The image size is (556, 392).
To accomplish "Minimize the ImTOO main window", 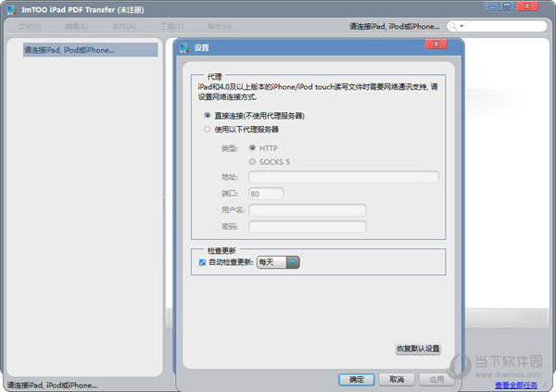I will (x=492, y=6).
